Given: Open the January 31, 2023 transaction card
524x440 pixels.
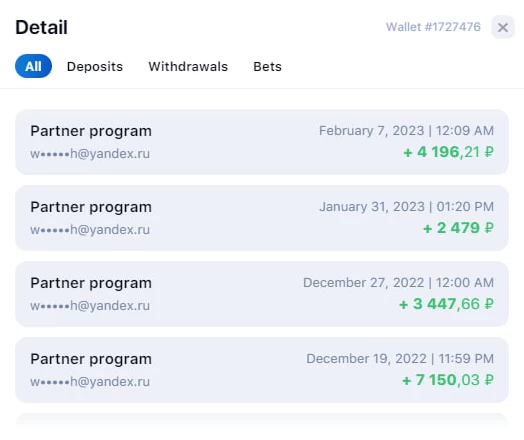Looking at the screenshot, I should tap(262, 218).
